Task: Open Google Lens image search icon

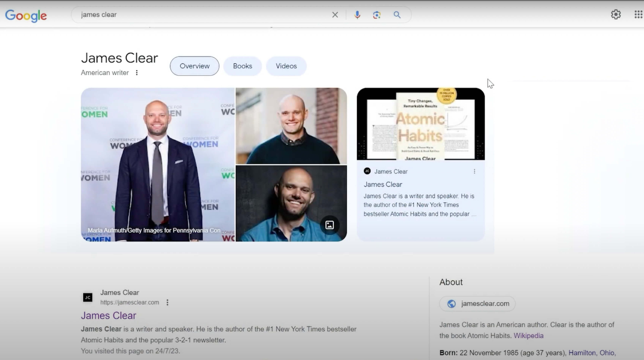Action: (x=377, y=15)
